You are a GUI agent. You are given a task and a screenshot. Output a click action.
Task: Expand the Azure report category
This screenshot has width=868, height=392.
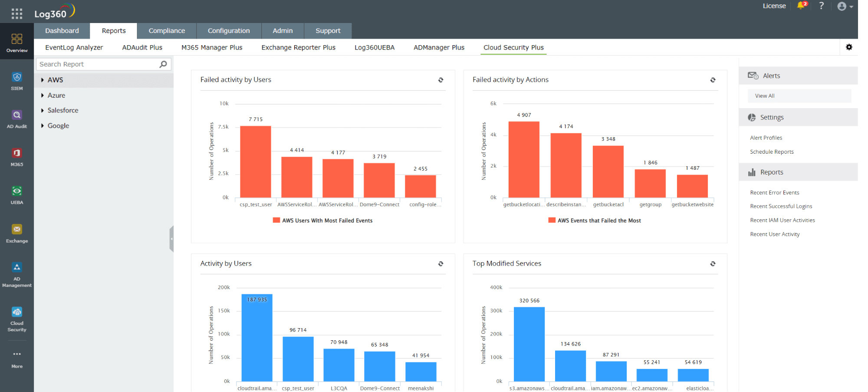pos(56,95)
